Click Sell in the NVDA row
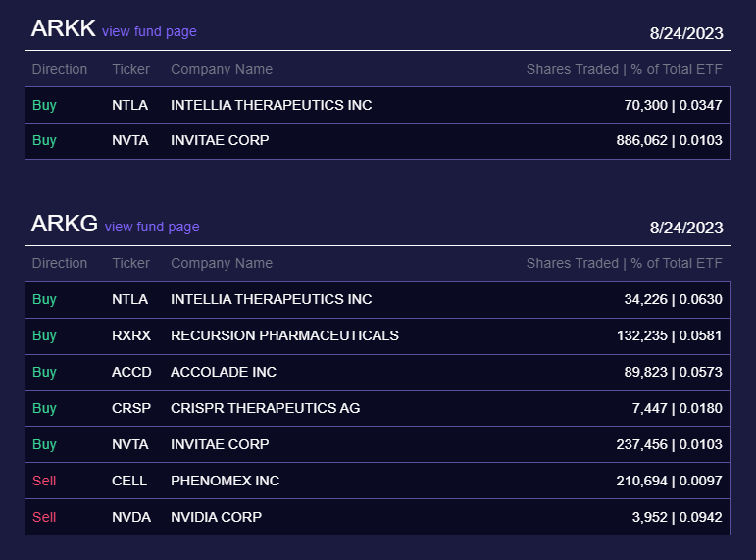This screenshot has width=756, height=560. 44,517
